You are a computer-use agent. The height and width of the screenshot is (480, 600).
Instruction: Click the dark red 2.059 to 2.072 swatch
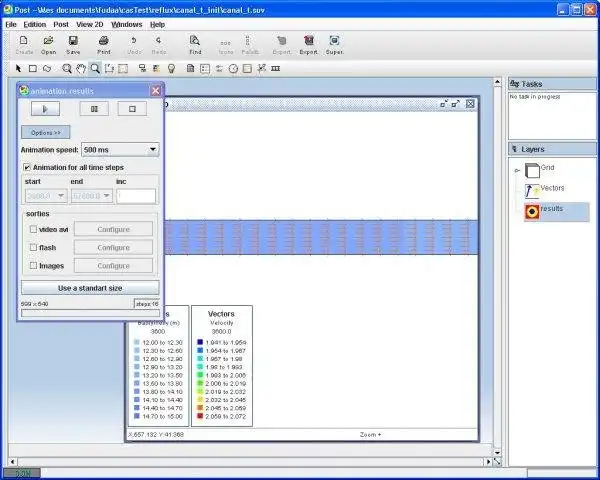[200, 416]
